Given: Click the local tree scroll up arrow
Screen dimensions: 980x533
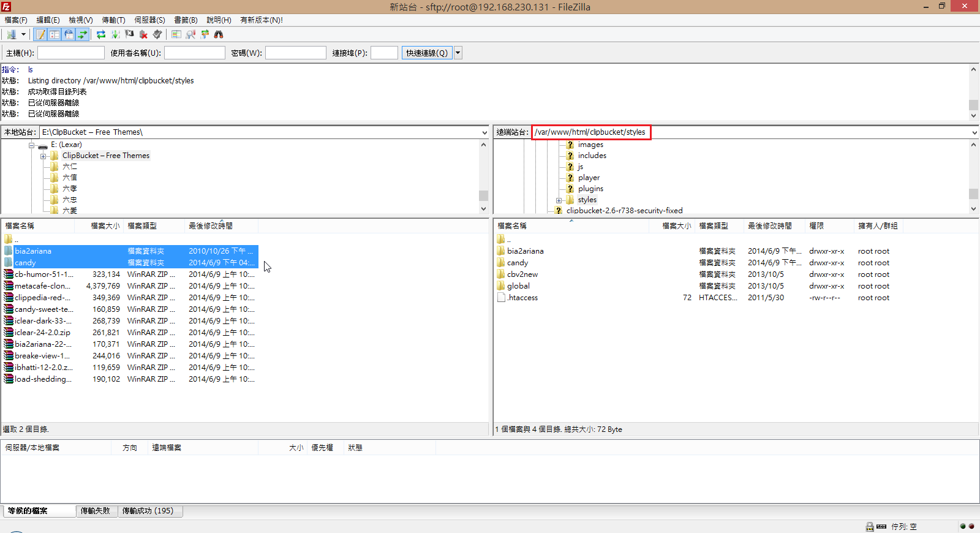Looking at the screenshot, I should click(483, 145).
